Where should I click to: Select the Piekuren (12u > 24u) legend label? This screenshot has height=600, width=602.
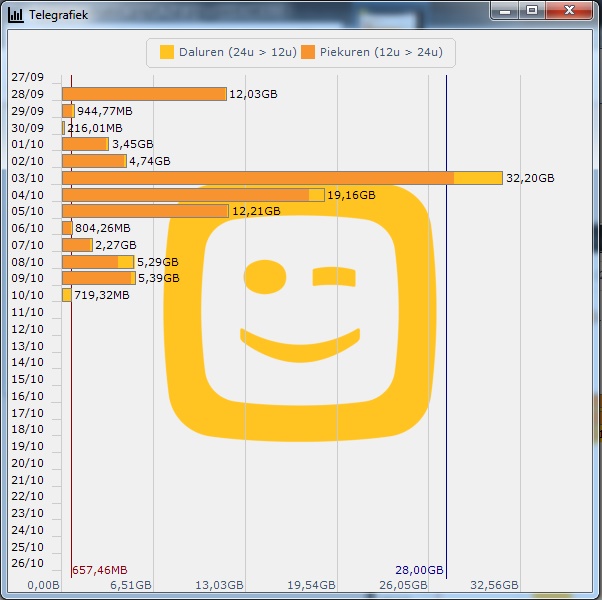click(x=381, y=52)
